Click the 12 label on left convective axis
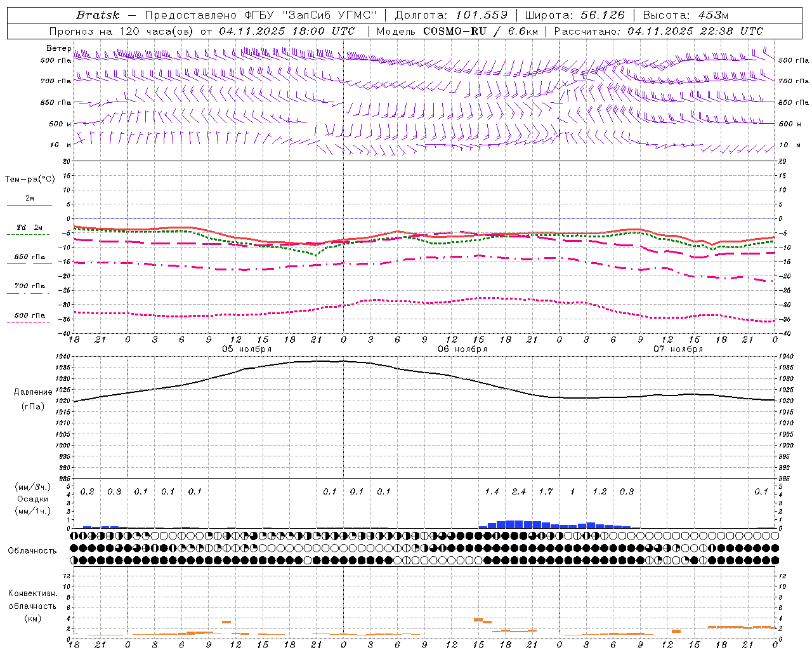The height and width of the screenshot is (650, 812). [67, 576]
